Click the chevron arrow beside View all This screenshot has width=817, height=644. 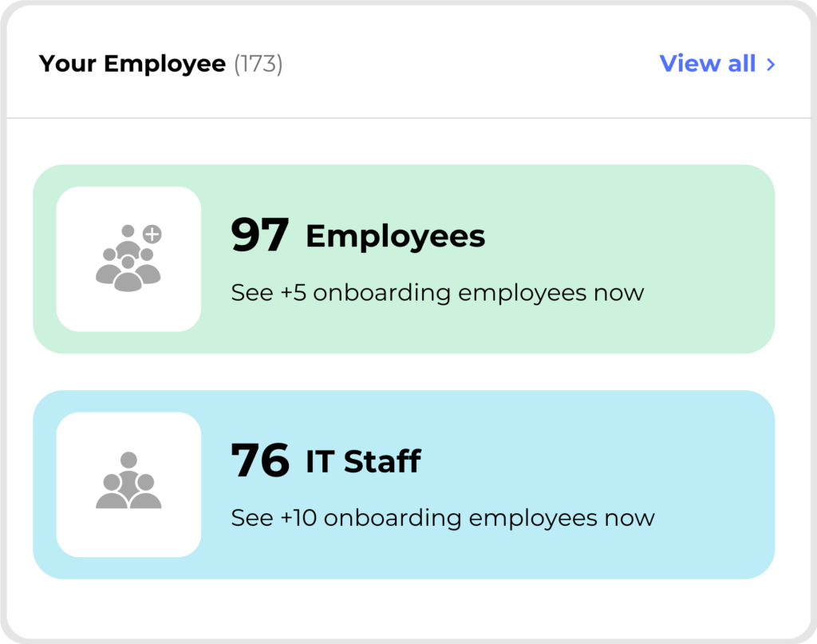click(x=771, y=65)
